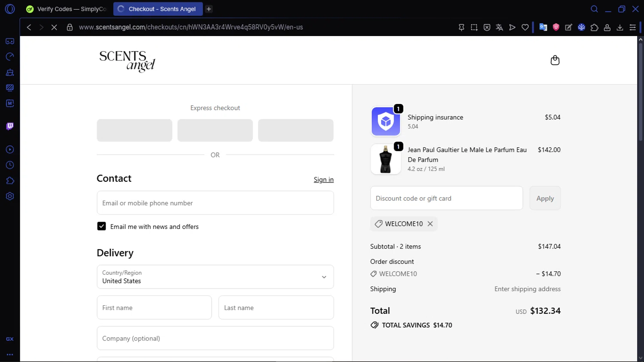Uncheck Email me with news and offers
644x362 pixels.
(x=101, y=226)
